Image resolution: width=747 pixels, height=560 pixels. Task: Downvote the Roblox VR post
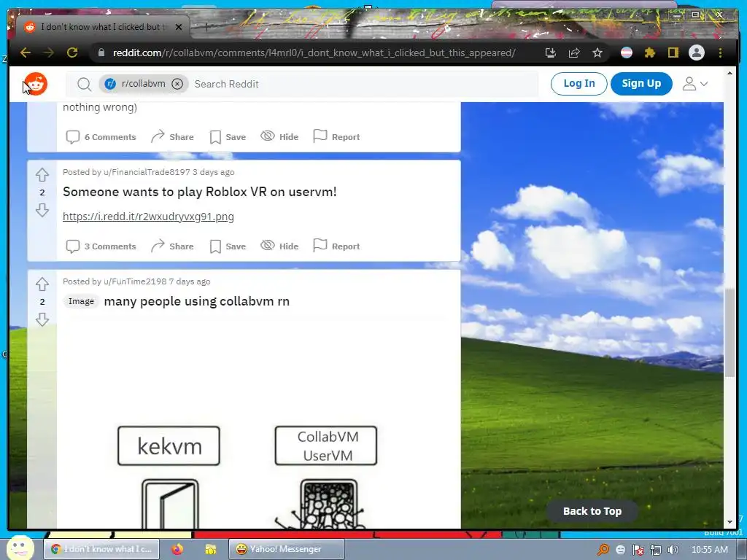42,210
